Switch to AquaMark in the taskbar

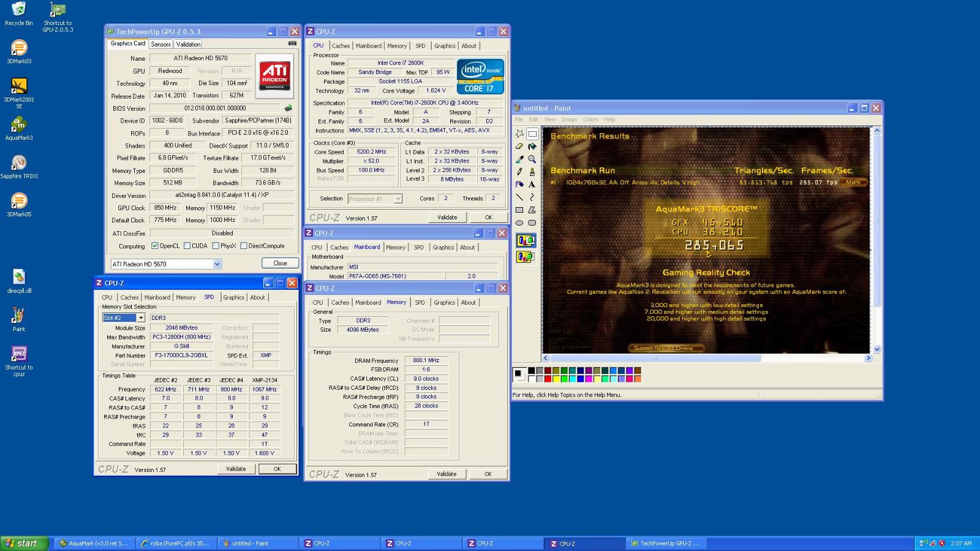point(94,543)
